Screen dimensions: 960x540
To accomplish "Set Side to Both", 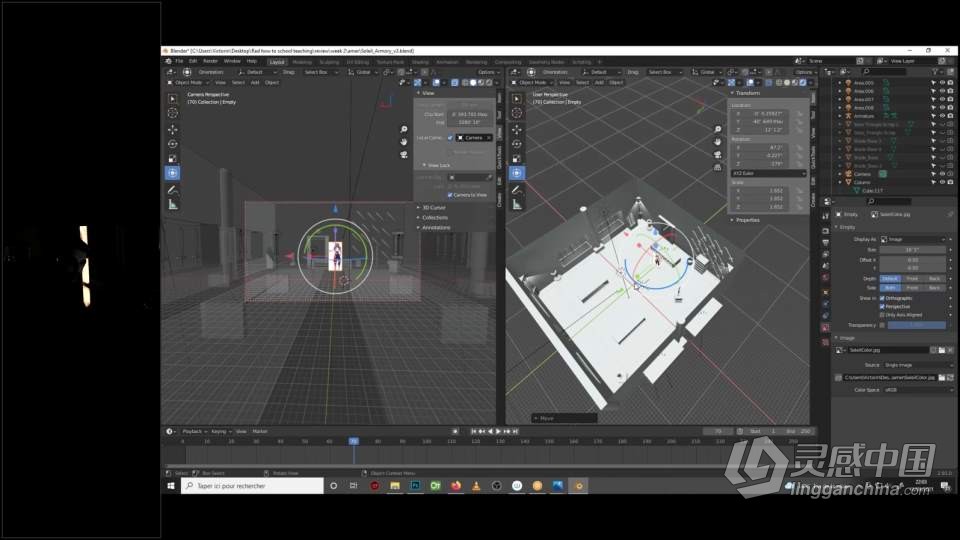I will click(890, 287).
